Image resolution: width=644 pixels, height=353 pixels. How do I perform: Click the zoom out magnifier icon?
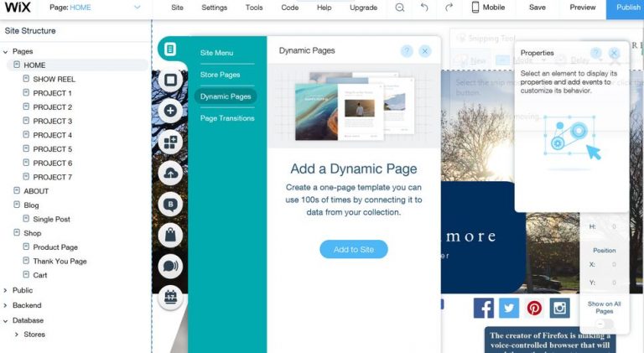(400, 8)
